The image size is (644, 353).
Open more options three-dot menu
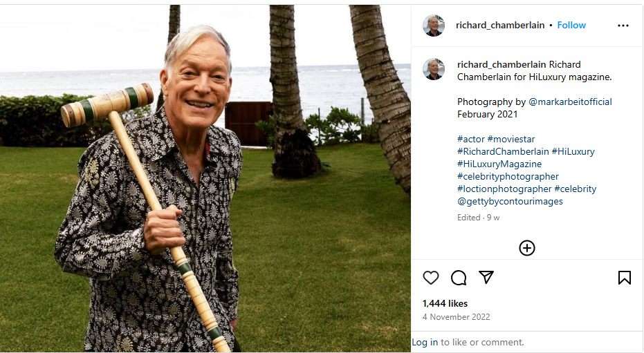point(623,26)
